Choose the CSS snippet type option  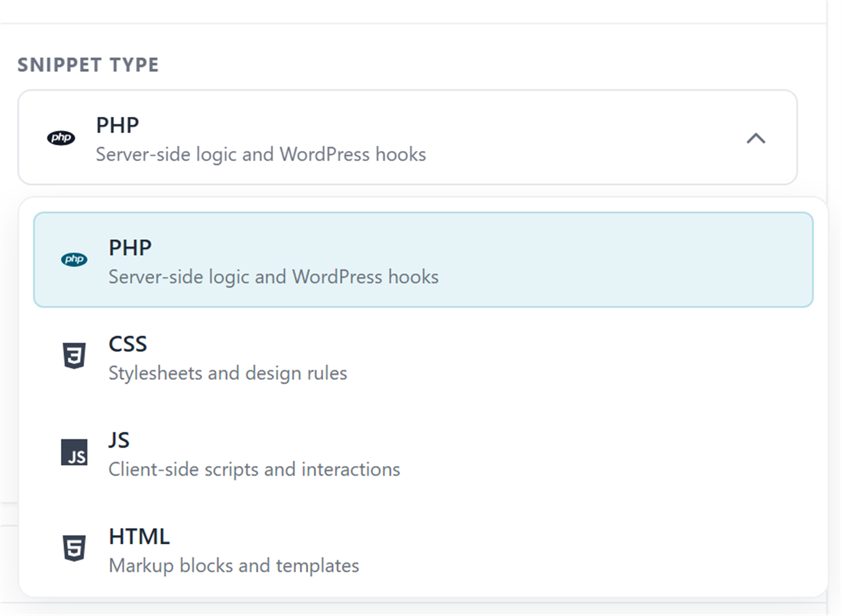(x=423, y=356)
